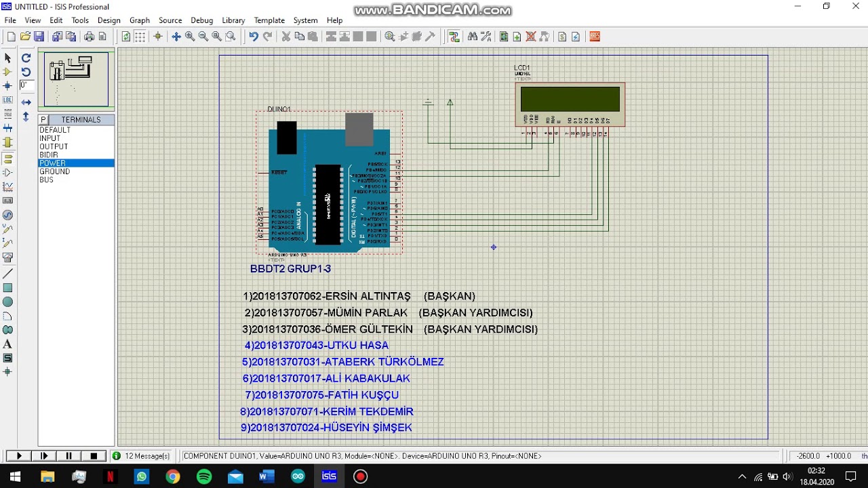Select the 2D circle drawing tool

pos(8,302)
